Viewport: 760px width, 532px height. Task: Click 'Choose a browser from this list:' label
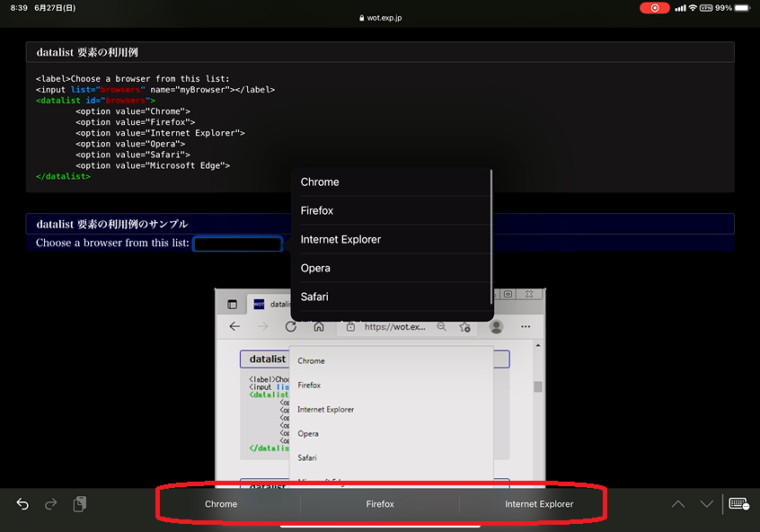(x=112, y=243)
